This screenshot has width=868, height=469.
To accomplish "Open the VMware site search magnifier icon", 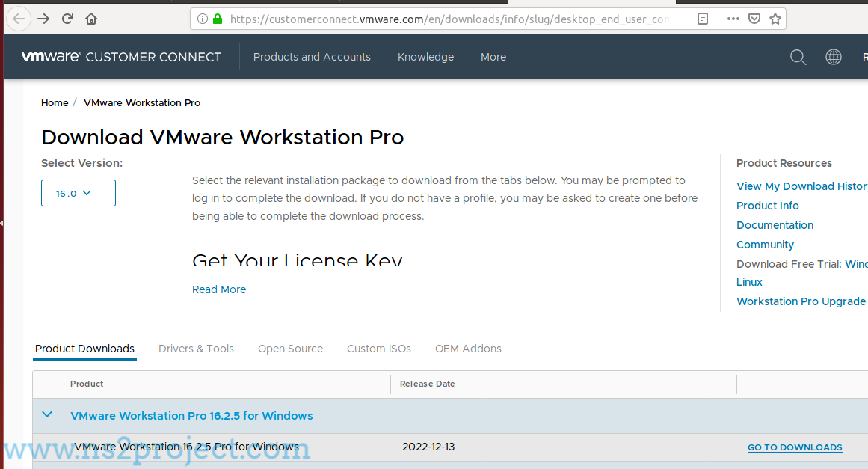I will (798, 57).
